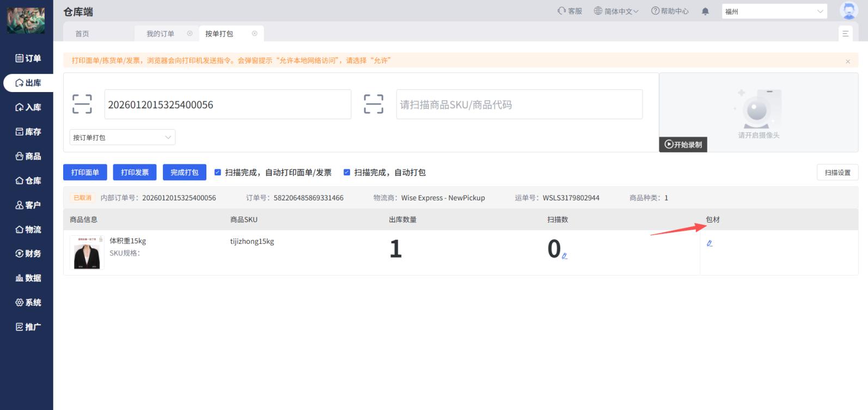
Task: Close the 按单打包 tab
Action: coord(254,34)
